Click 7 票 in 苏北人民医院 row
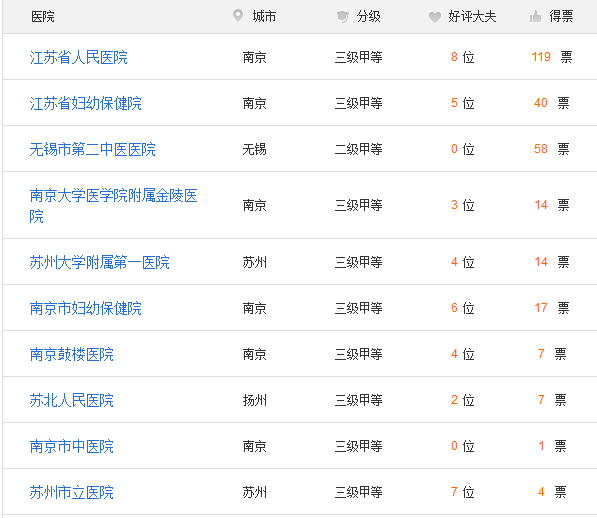This screenshot has width=597, height=518. coord(552,400)
